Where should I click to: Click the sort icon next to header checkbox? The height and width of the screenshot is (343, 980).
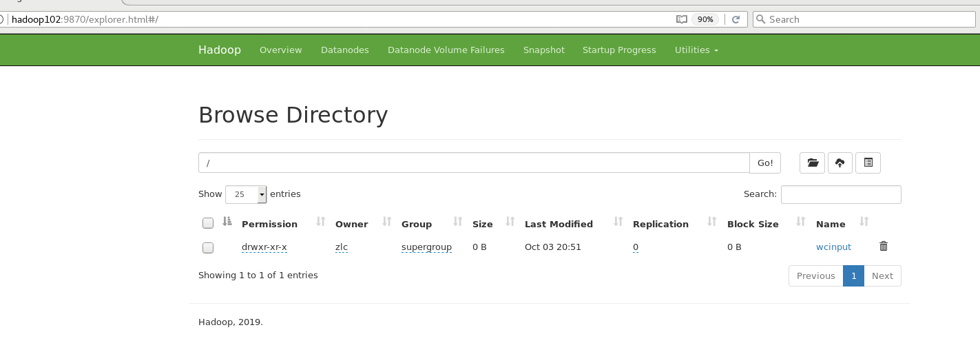(227, 222)
